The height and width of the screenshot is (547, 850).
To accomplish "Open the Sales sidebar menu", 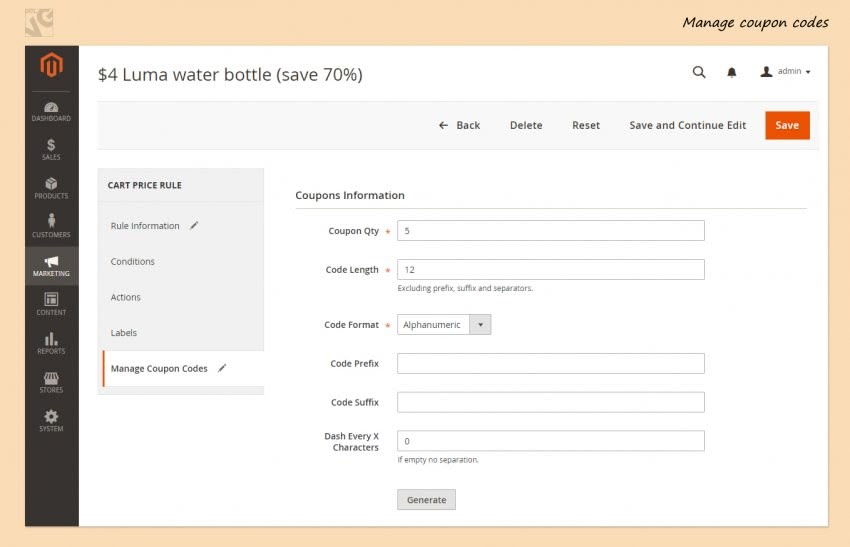I will point(51,149).
